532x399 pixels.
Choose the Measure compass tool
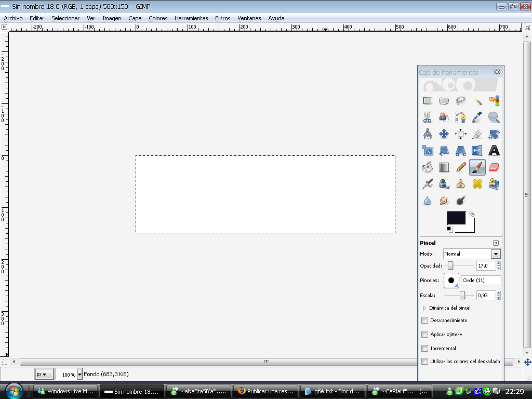click(428, 134)
